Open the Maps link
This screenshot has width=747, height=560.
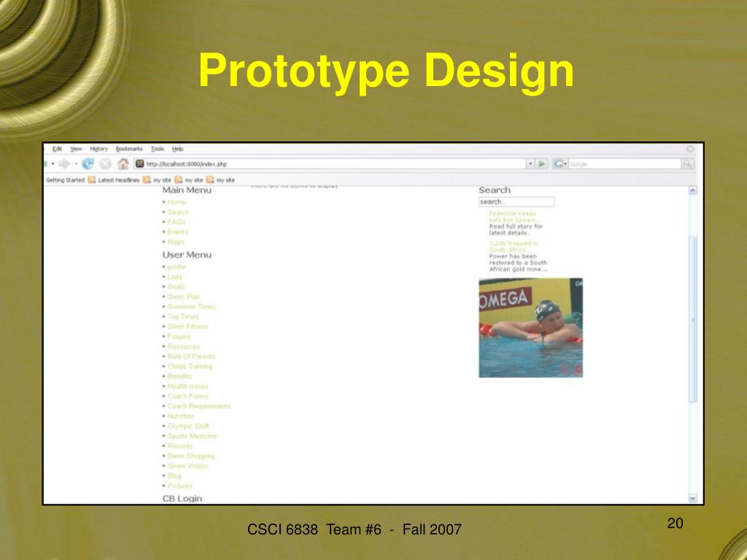click(x=176, y=242)
